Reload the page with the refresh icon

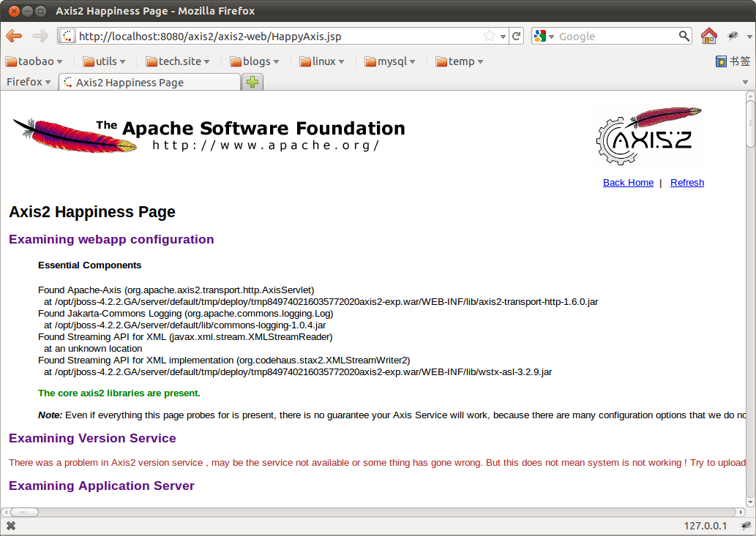pyautogui.click(x=517, y=36)
